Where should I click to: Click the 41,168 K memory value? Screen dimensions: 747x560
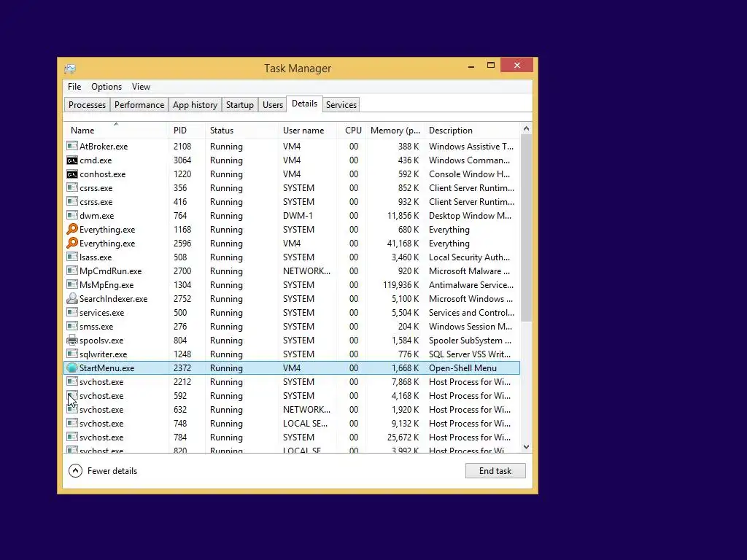coord(403,244)
